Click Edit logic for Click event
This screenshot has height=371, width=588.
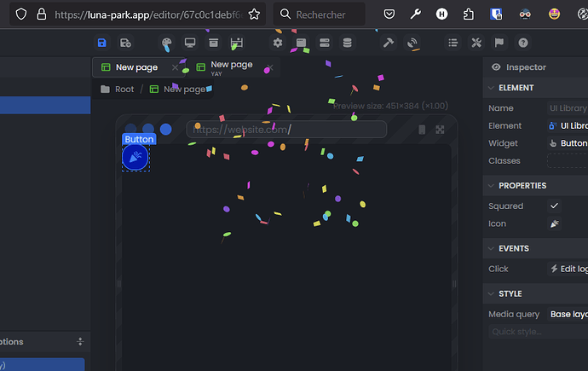[568, 269]
